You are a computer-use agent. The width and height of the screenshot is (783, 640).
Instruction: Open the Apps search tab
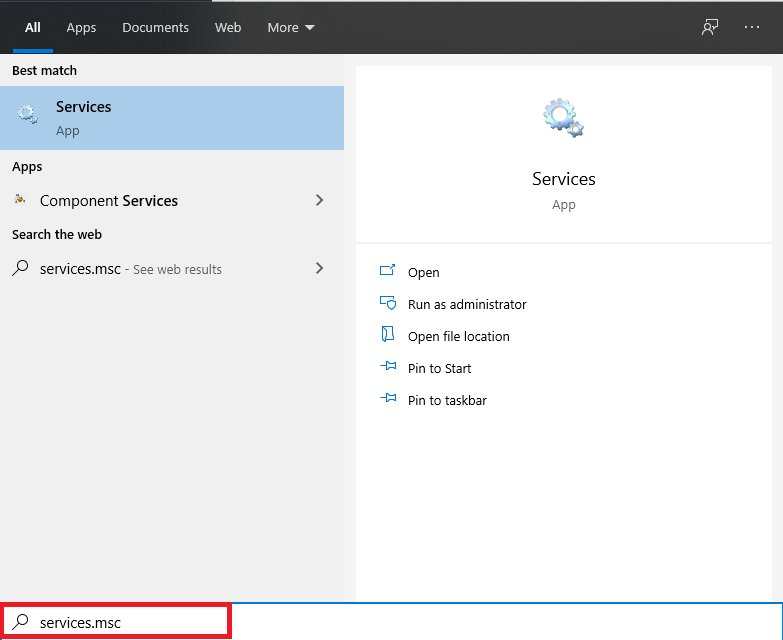(81, 27)
